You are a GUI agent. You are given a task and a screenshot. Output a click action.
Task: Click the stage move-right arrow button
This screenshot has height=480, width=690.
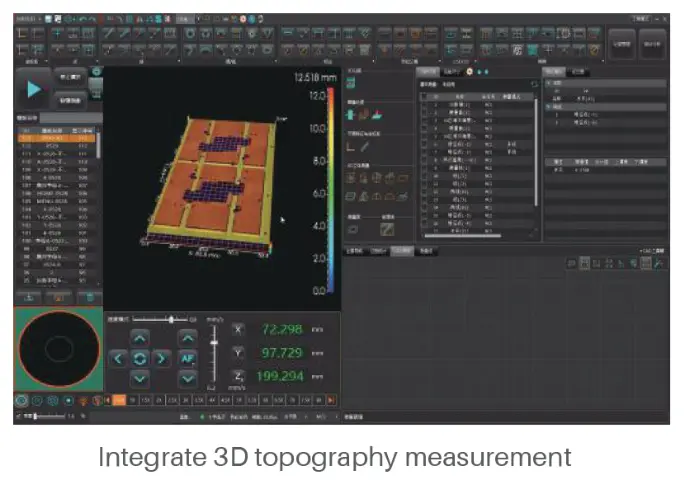[x=162, y=358]
